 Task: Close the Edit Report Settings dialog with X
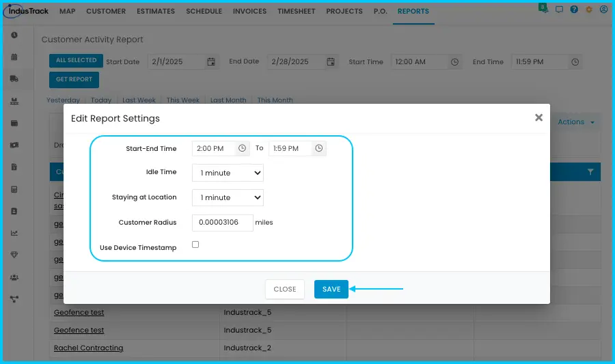point(538,117)
